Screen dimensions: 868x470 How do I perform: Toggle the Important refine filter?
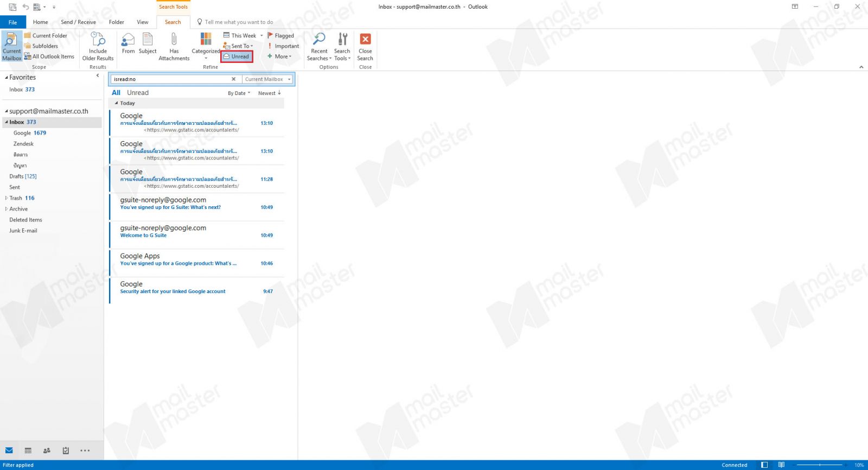click(283, 46)
